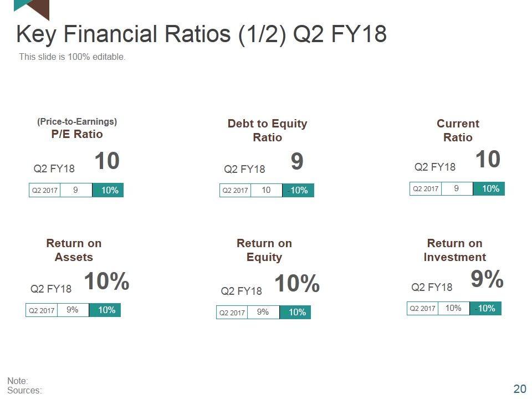This screenshot has height=399, width=532.
Task: Click the Return on Assets heading
Action: [x=74, y=250]
